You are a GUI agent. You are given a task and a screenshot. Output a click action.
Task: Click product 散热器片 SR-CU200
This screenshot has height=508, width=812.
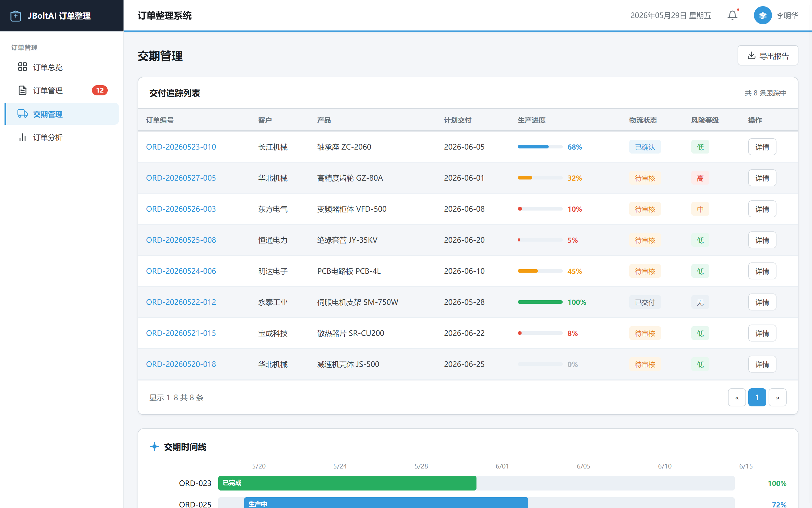coord(351,333)
